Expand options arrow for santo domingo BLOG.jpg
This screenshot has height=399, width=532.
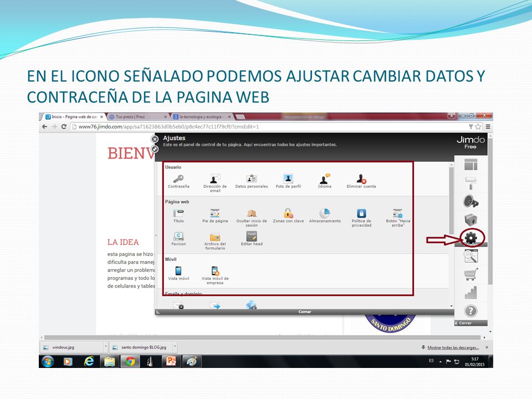coord(175,347)
